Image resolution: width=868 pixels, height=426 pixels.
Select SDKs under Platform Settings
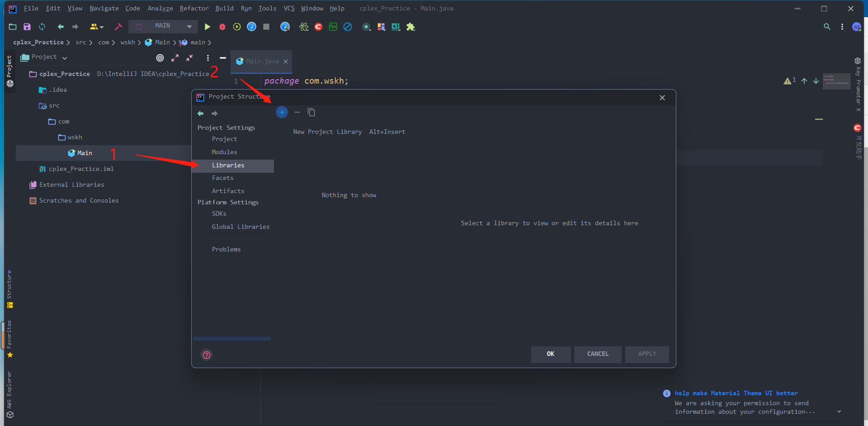coord(219,214)
